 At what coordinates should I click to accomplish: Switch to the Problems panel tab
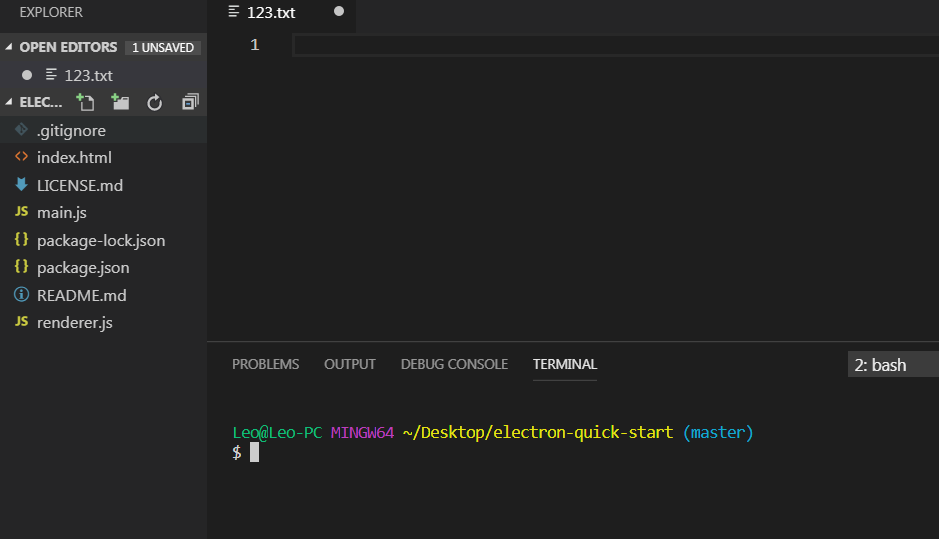(x=265, y=364)
